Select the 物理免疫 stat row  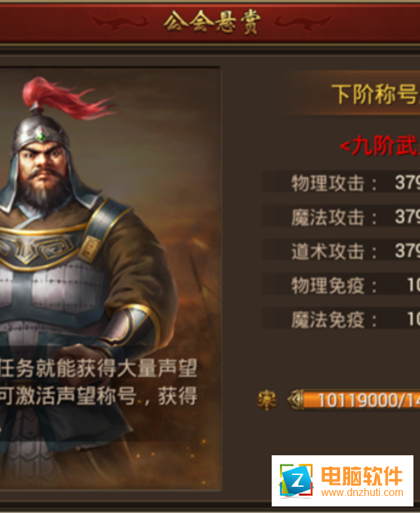click(x=341, y=285)
